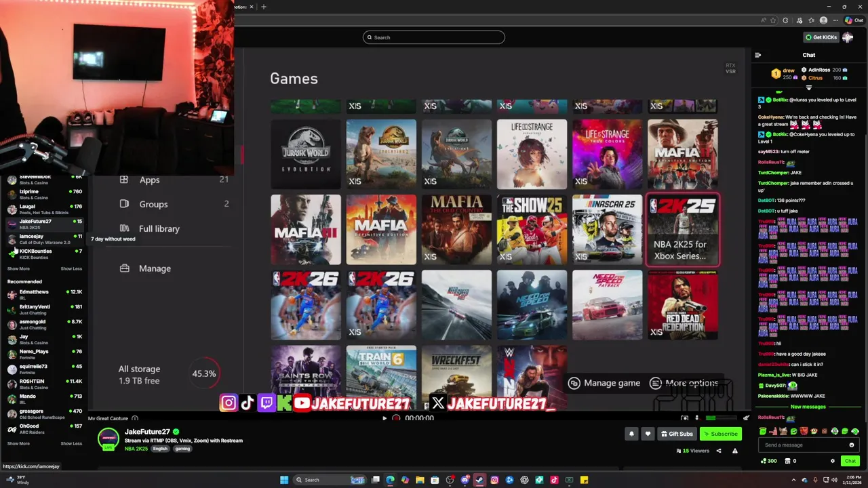Select the MLB The Show 25 tile
This screenshot has width=868, height=488.
pyautogui.click(x=532, y=230)
